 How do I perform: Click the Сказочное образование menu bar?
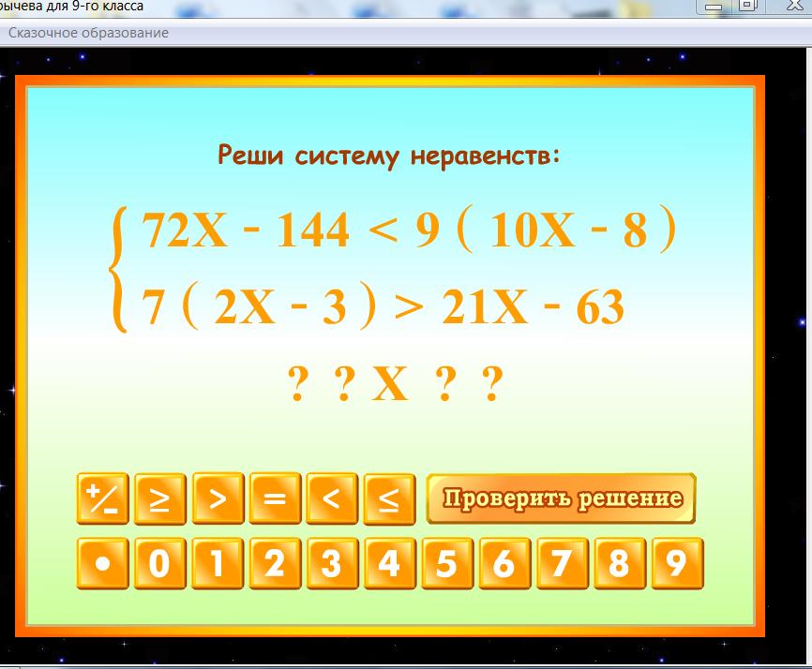[88, 33]
